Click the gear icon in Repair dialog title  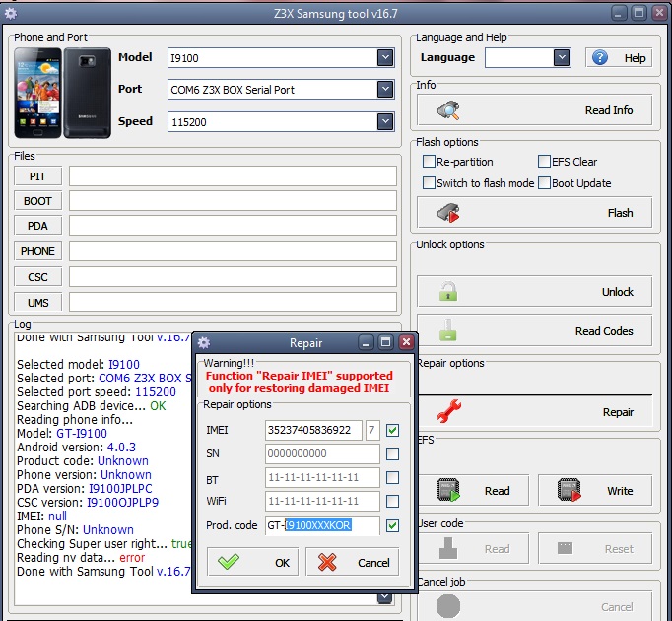tap(204, 342)
